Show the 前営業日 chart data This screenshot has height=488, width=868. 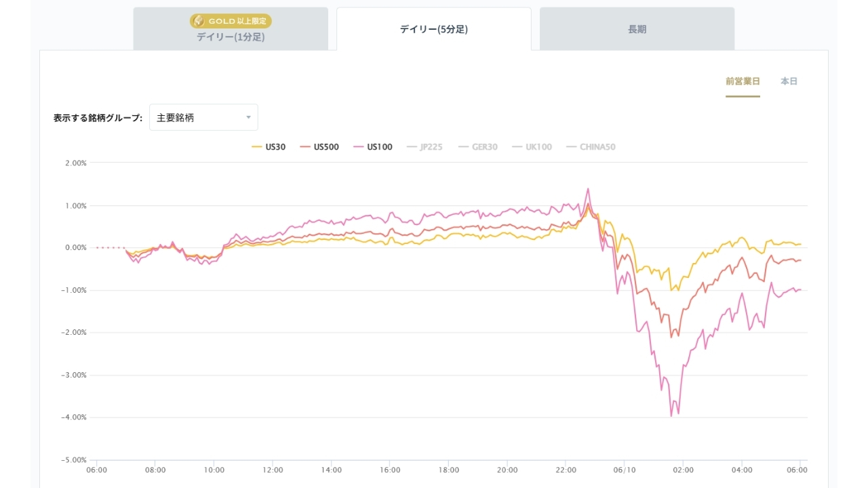click(743, 81)
